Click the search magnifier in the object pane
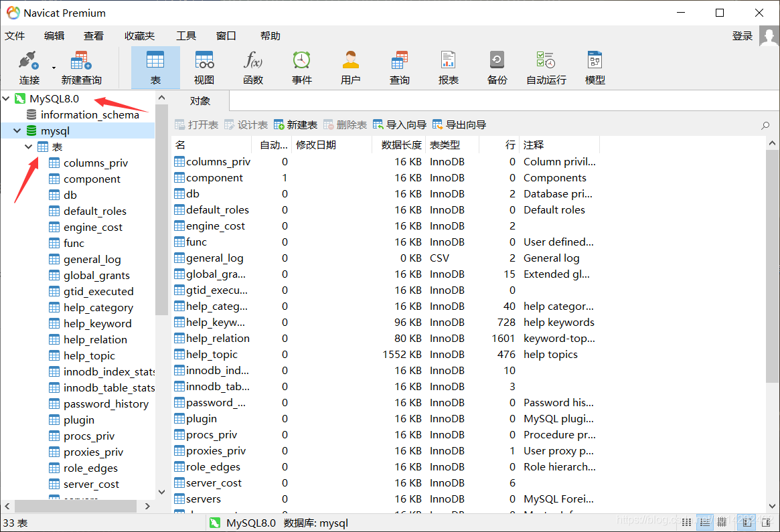Viewport: 780px width, 532px height. [x=765, y=125]
